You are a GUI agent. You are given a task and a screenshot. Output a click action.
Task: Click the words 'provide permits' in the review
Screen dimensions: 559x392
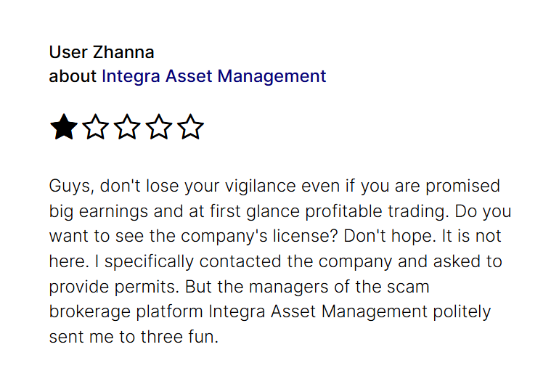coord(114,287)
